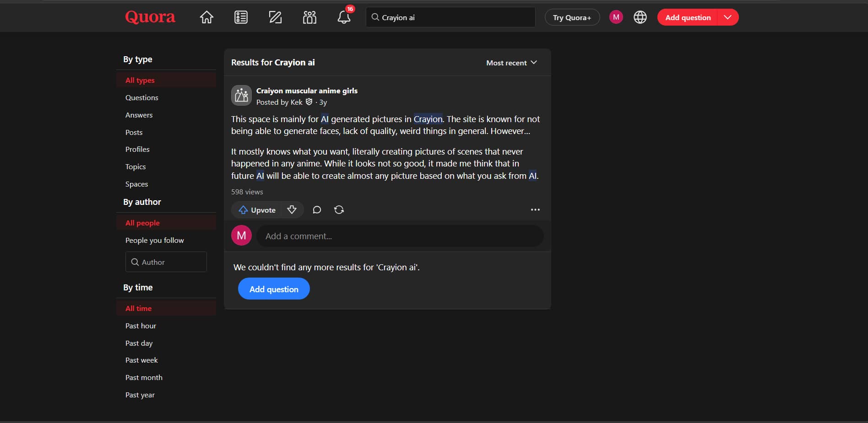
Task: Filter results by Topics
Action: click(x=136, y=166)
